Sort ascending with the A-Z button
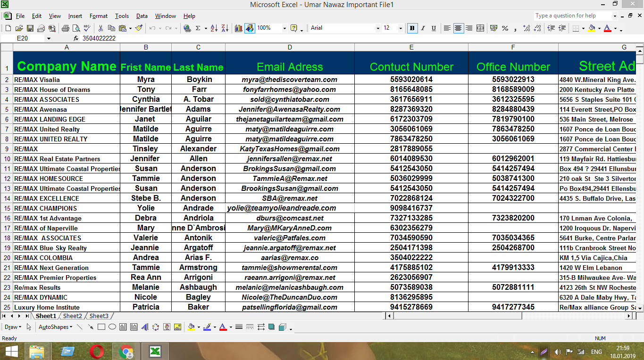 (214, 28)
